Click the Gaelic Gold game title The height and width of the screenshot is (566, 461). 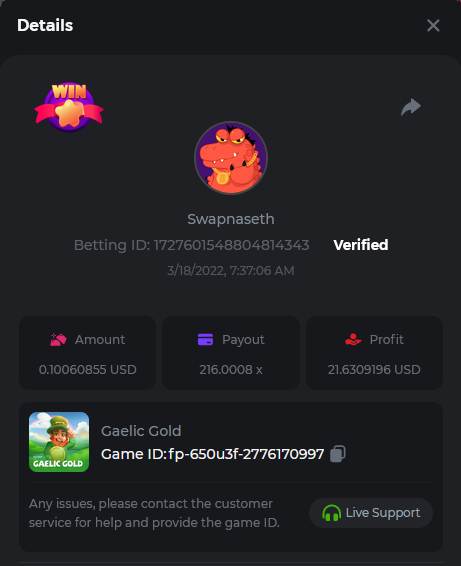(141, 431)
